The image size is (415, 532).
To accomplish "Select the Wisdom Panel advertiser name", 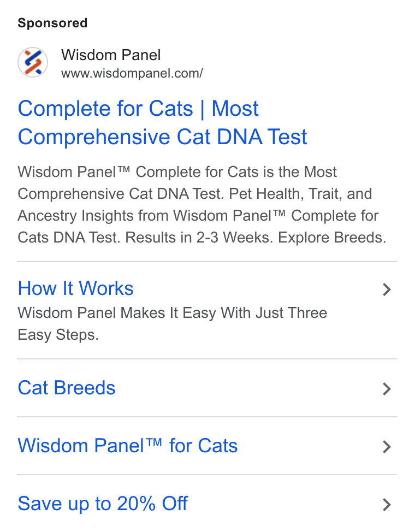I will click(x=111, y=55).
